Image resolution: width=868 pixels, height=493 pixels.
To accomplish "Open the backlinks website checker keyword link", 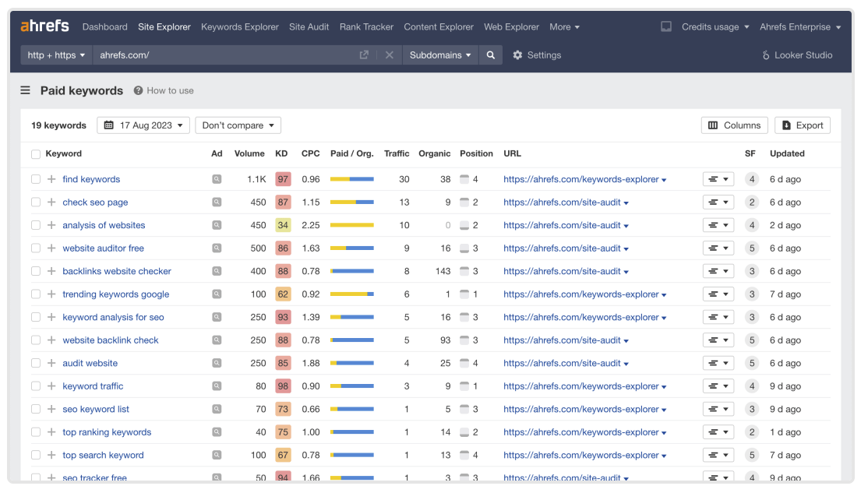I will 117,271.
